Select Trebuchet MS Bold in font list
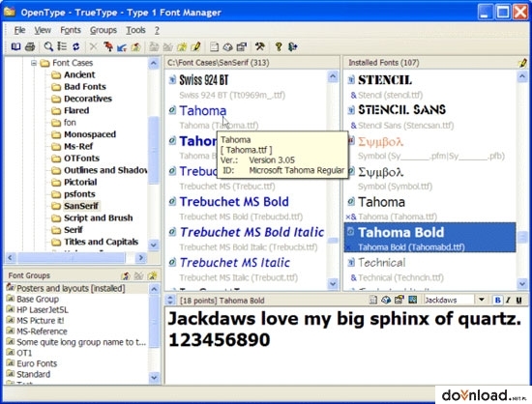Image resolution: width=532 pixels, height=404 pixels. [234, 202]
